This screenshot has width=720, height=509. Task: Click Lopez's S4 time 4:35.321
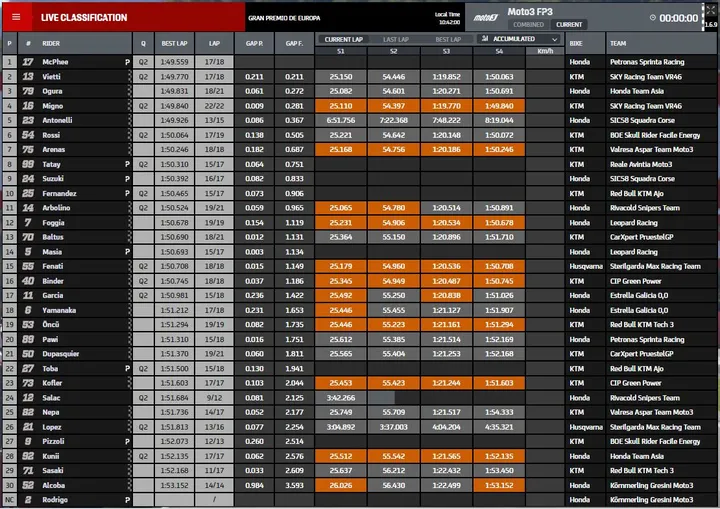[499, 427]
